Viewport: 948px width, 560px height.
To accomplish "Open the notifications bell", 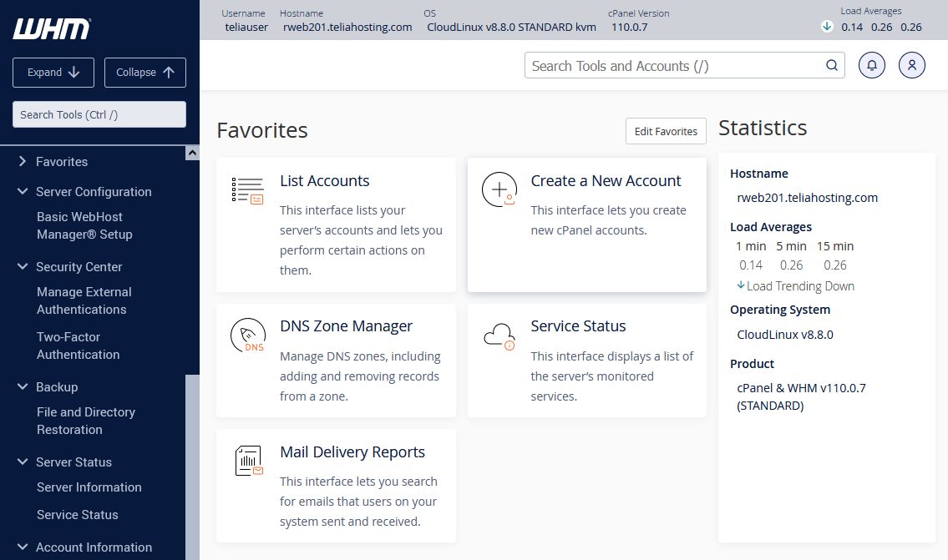I will tap(872, 65).
